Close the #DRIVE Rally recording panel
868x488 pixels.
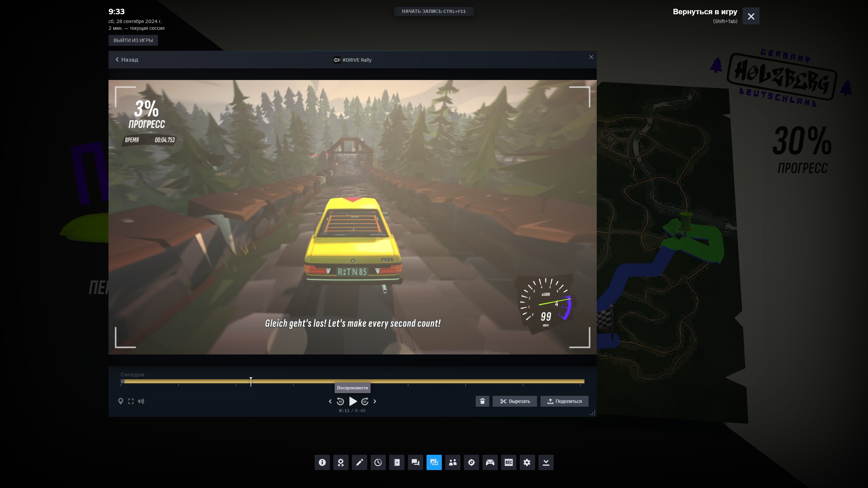(591, 57)
